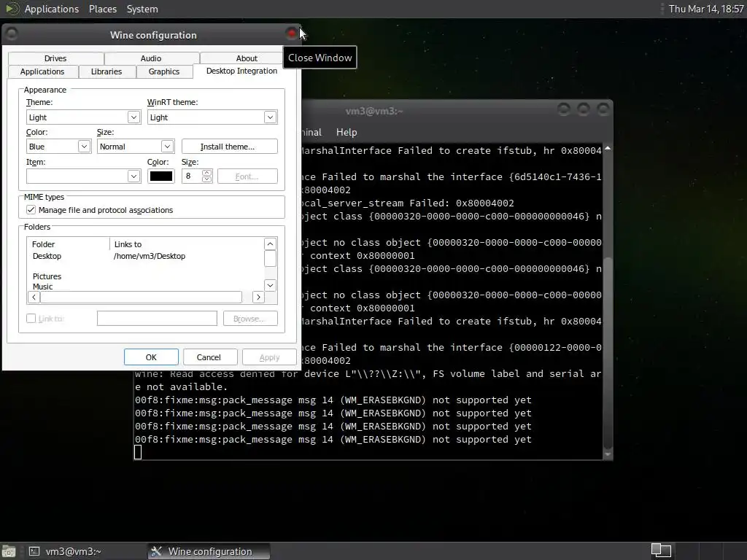This screenshot has width=747, height=560.
Task: Click the distro logo icon in top panel
Action: click(12, 9)
